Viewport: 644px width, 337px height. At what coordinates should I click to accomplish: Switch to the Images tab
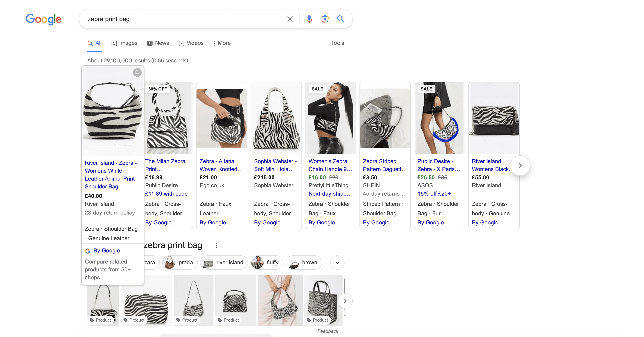(124, 43)
